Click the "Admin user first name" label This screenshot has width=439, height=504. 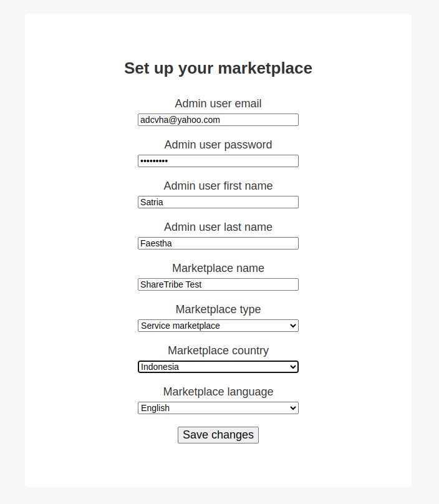point(218,186)
